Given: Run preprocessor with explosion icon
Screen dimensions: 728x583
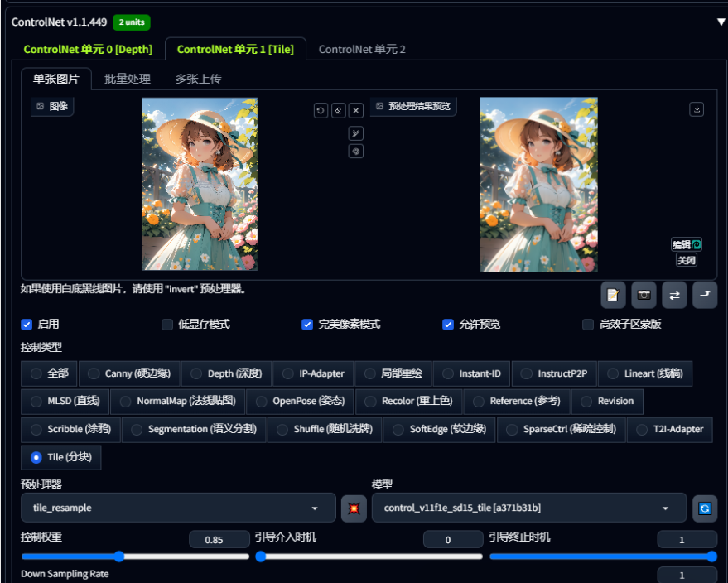Looking at the screenshot, I should (x=354, y=508).
